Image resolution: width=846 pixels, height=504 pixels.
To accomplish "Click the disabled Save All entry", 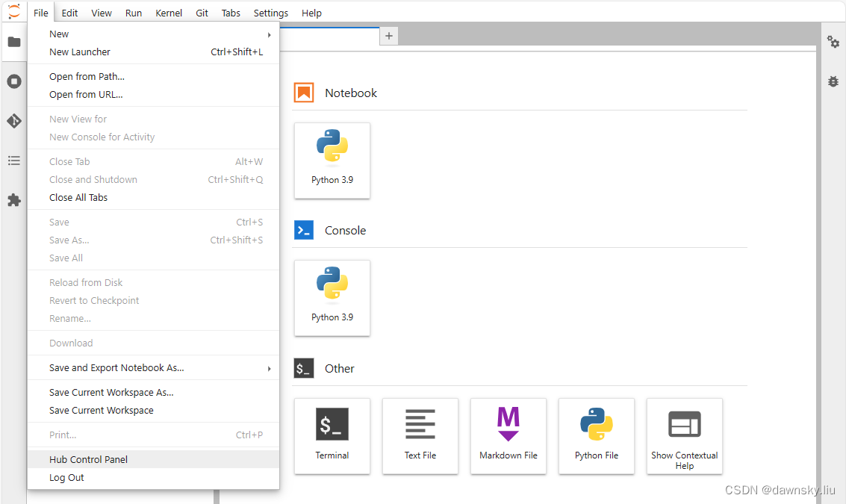I will pos(153,258).
